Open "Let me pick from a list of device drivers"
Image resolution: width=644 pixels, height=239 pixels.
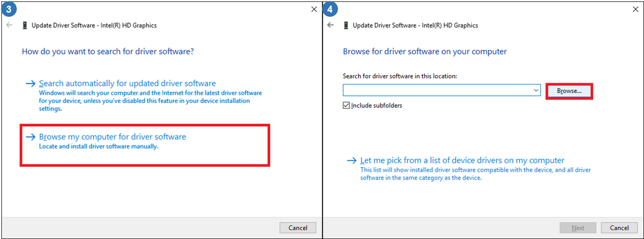[x=462, y=161]
